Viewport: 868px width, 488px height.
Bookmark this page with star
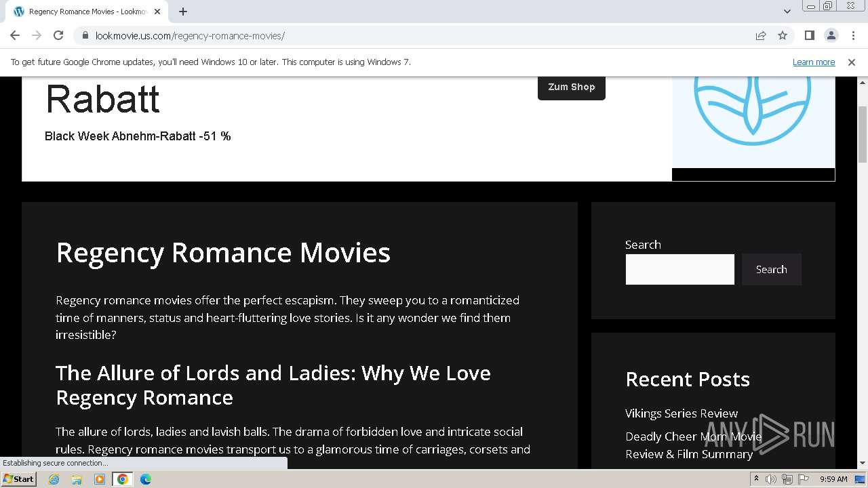783,35
